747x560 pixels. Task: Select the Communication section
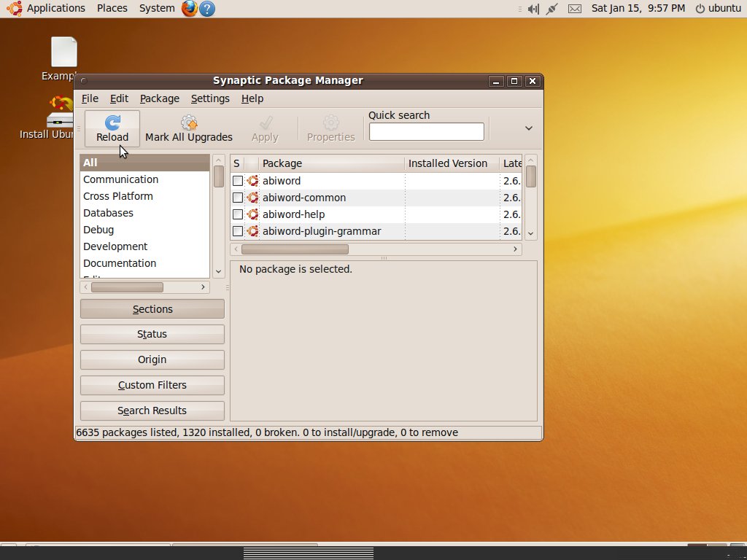coord(145,179)
